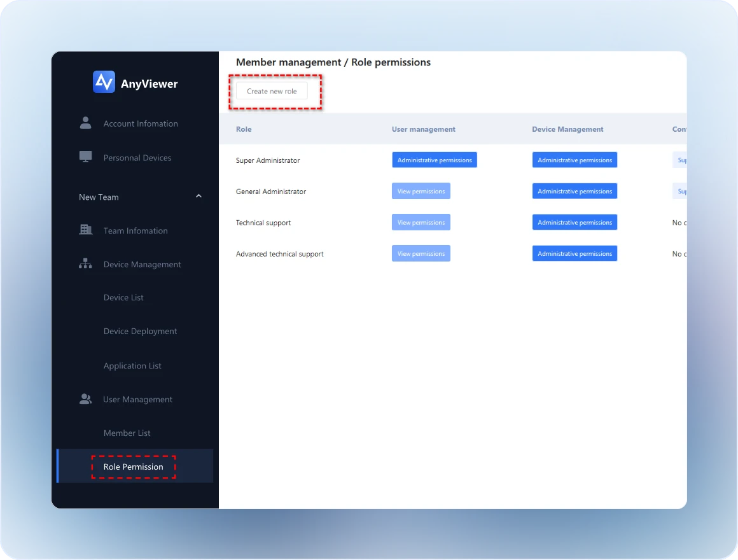Screen dimensions: 738x560
Task: Open Device List in sidebar
Action: click(123, 298)
